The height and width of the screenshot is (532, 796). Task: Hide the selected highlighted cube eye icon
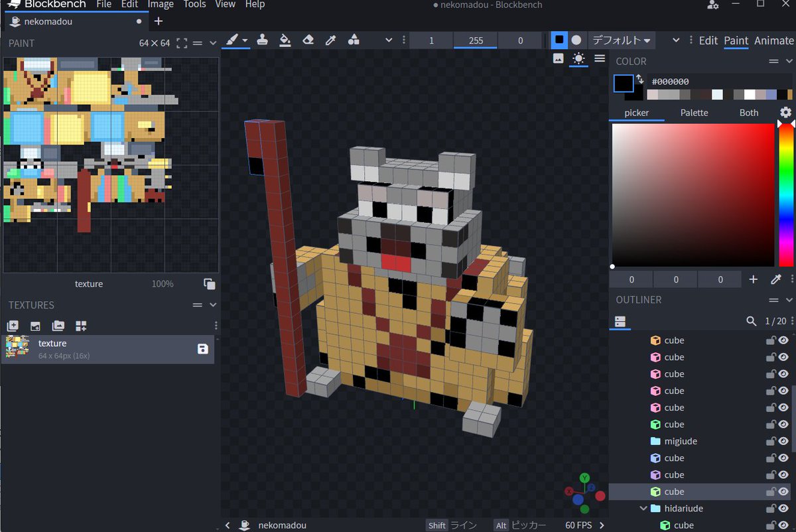pos(783,492)
